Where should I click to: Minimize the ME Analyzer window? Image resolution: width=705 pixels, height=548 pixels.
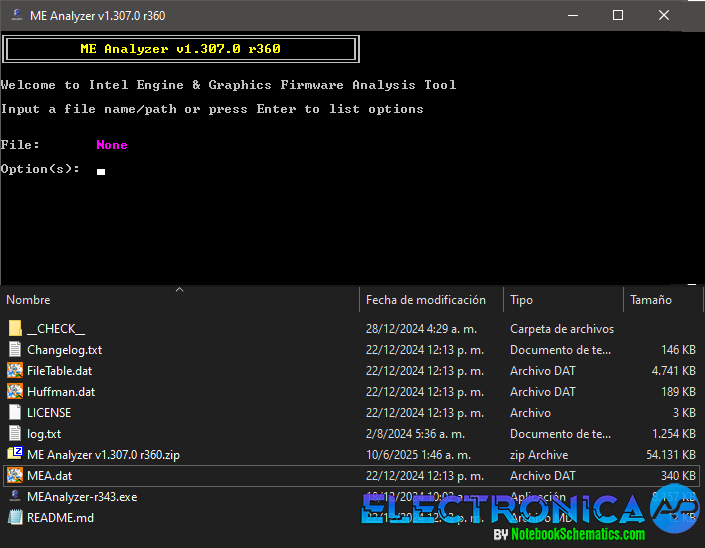(x=573, y=15)
